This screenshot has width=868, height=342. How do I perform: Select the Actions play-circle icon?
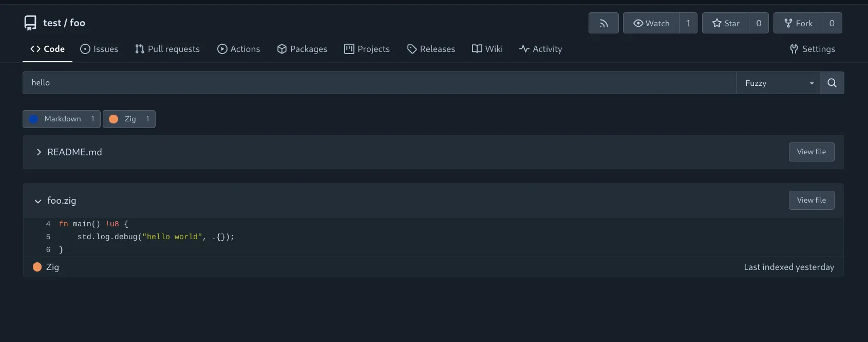point(223,49)
